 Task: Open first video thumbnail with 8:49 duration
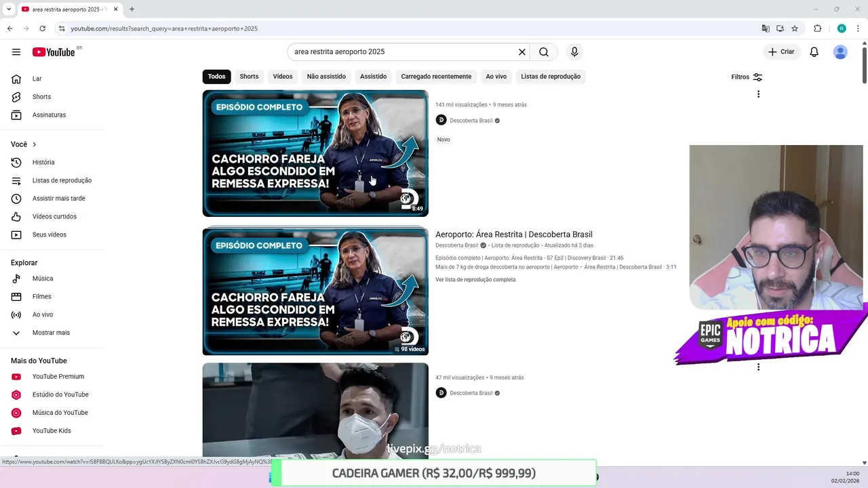pyautogui.click(x=315, y=153)
